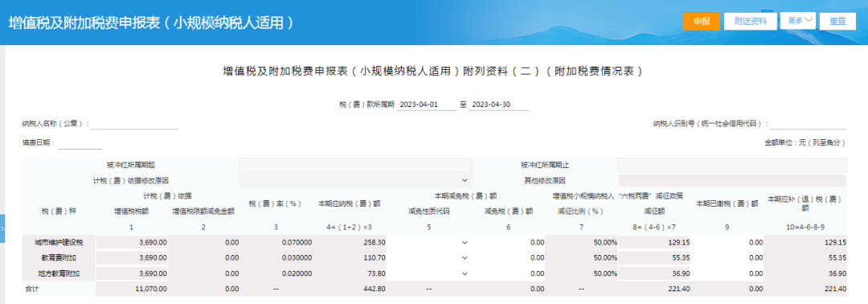The image size is (868, 304).
Task: Click 增值税税额 cell for 城市维护建设税
Action: tap(132, 243)
